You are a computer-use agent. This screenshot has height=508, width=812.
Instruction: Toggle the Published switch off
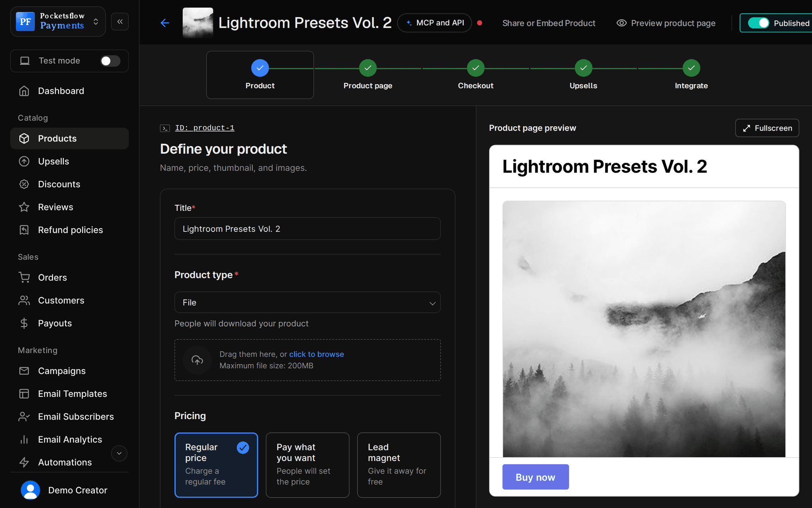pos(758,23)
